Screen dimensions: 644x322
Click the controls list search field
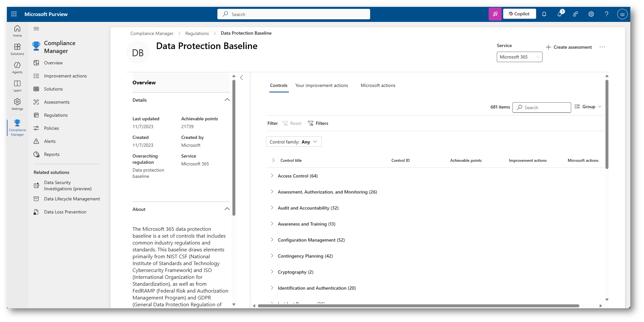tap(542, 108)
